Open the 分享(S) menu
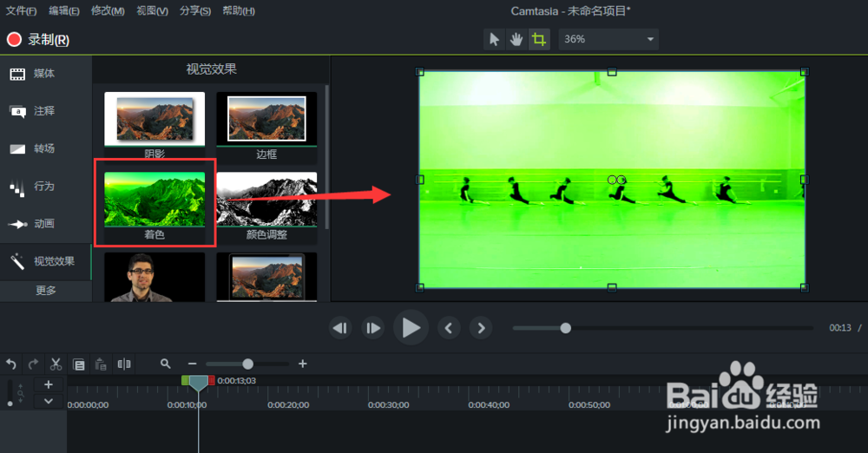This screenshot has width=868, height=453. point(195,10)
